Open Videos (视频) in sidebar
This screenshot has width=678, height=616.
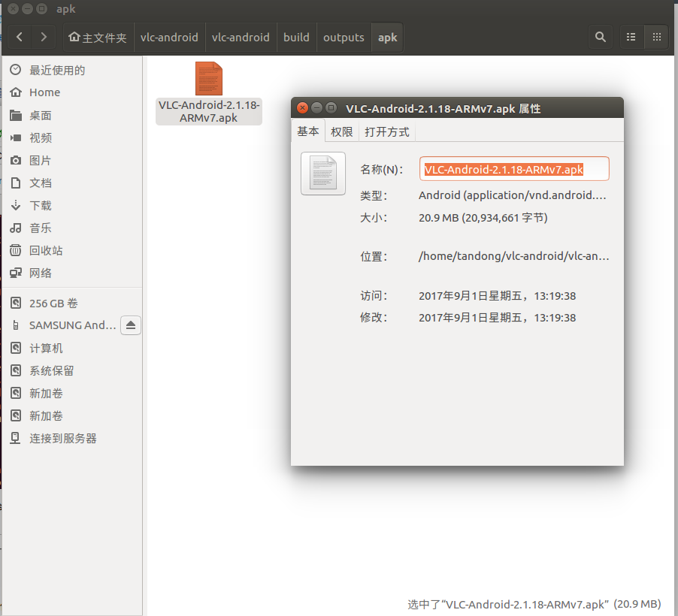[72, 138]
